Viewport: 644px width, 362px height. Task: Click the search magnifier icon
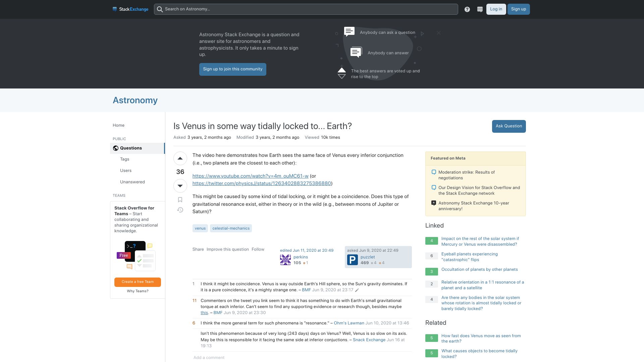tap(160, 9)
